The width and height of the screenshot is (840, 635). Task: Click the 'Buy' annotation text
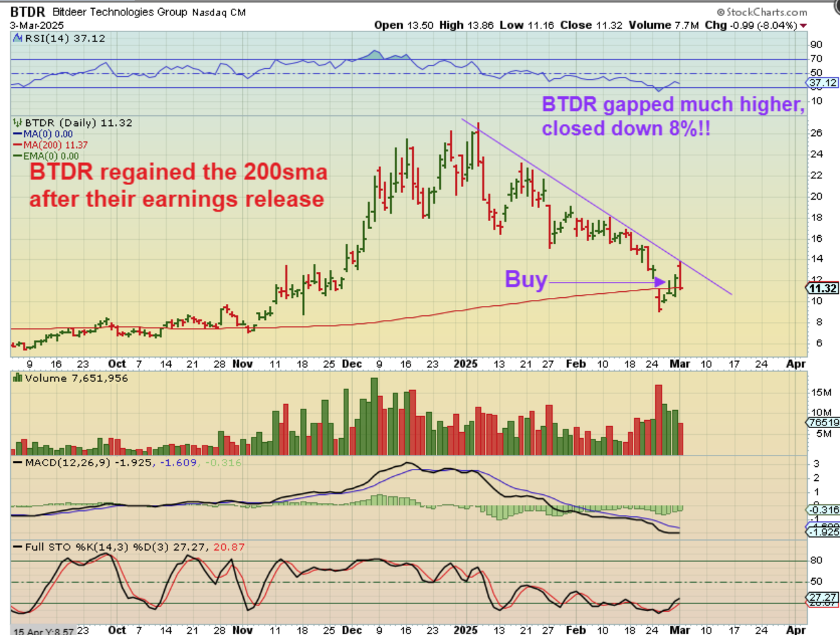point(526,279)
